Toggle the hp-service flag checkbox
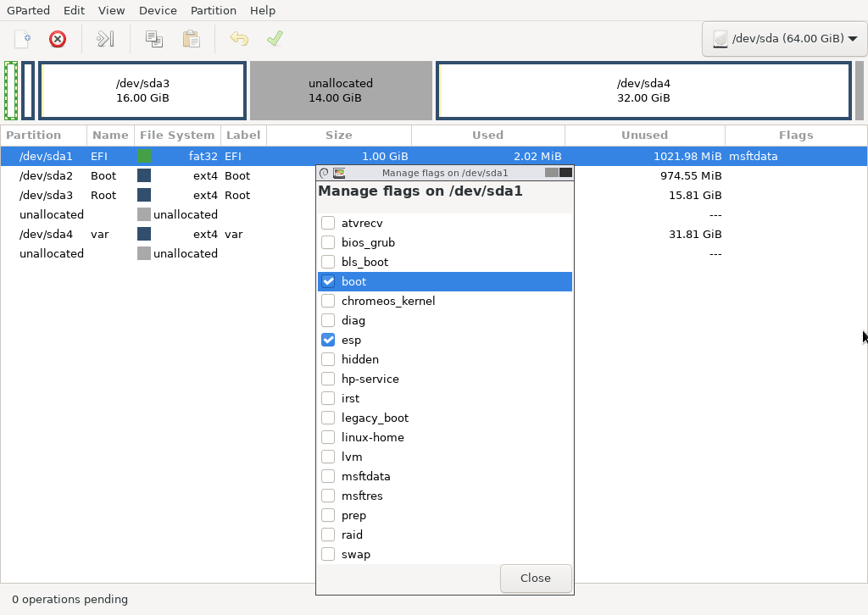 [328, 379]
